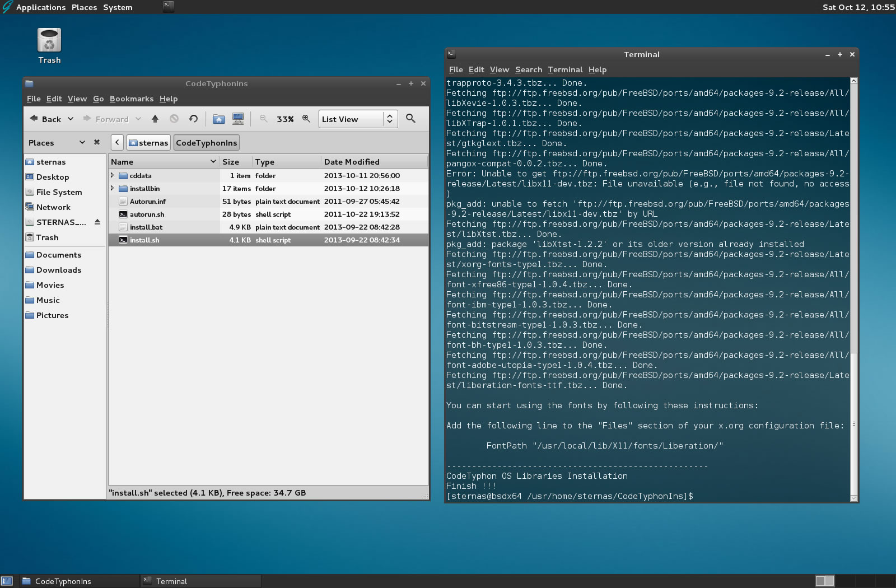
Task: Zoom out the file list
Action: pos(263,119)
